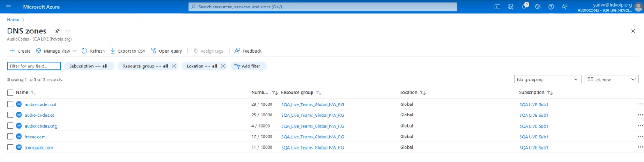The width and height of the screenshot is (644, 162).
Task: Check the trunkpack.com row checkbox
Action: click(10, 147)
